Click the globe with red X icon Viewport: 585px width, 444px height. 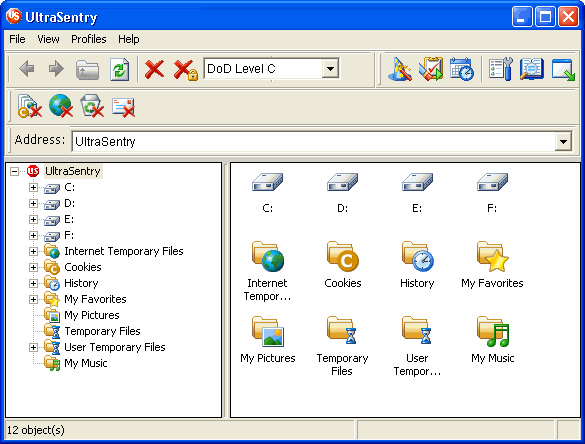coord(61,106)
